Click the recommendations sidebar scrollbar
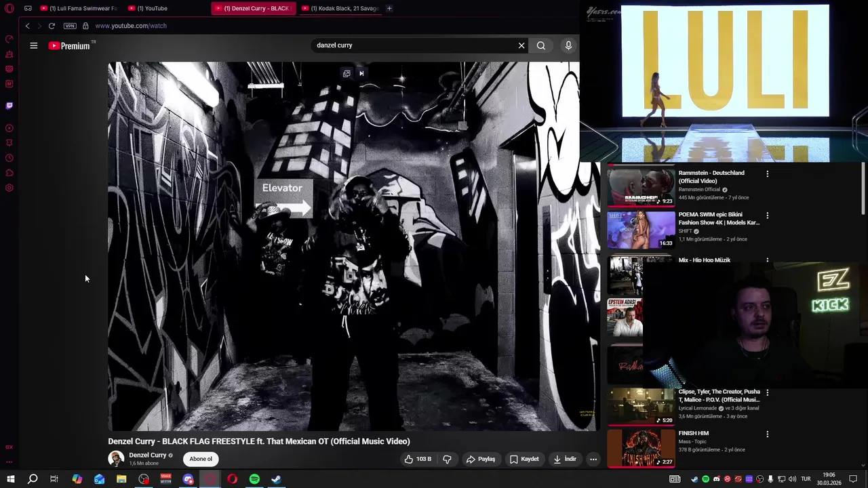The image size is (868, 488). coord(863,190)
